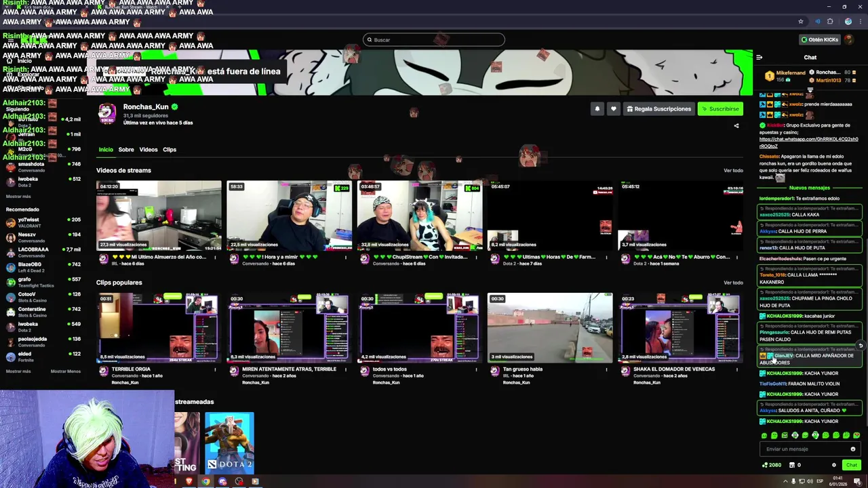Select the last quick emote in the row

tap(856, 435)
